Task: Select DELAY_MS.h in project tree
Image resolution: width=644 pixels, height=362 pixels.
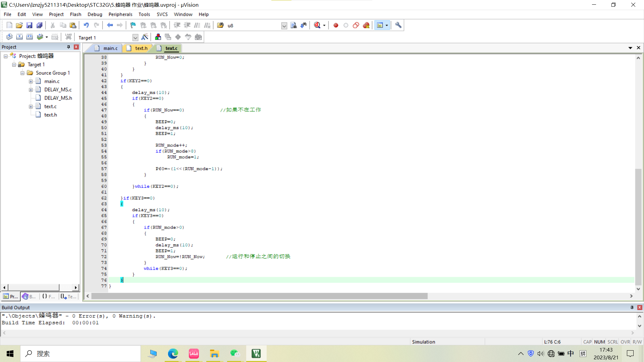Action: pos(58,98)
